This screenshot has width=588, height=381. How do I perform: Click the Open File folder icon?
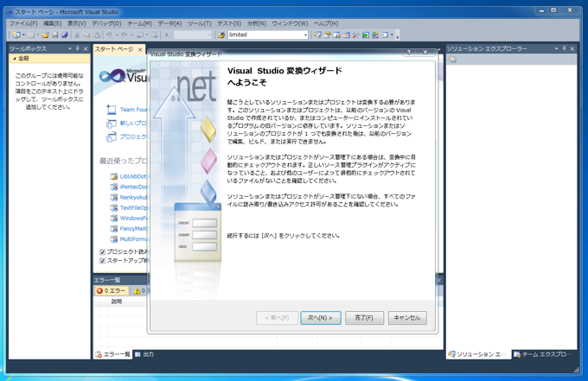click(x=45, y=35)
